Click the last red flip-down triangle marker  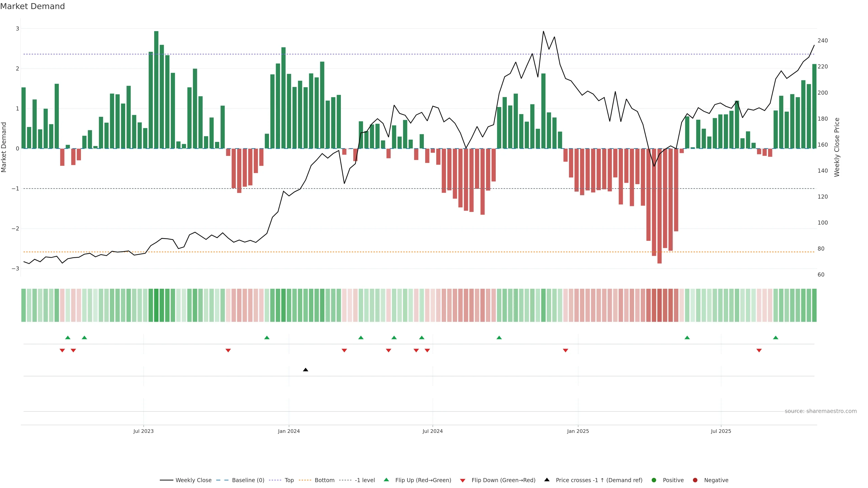click(x=759, y=351)
